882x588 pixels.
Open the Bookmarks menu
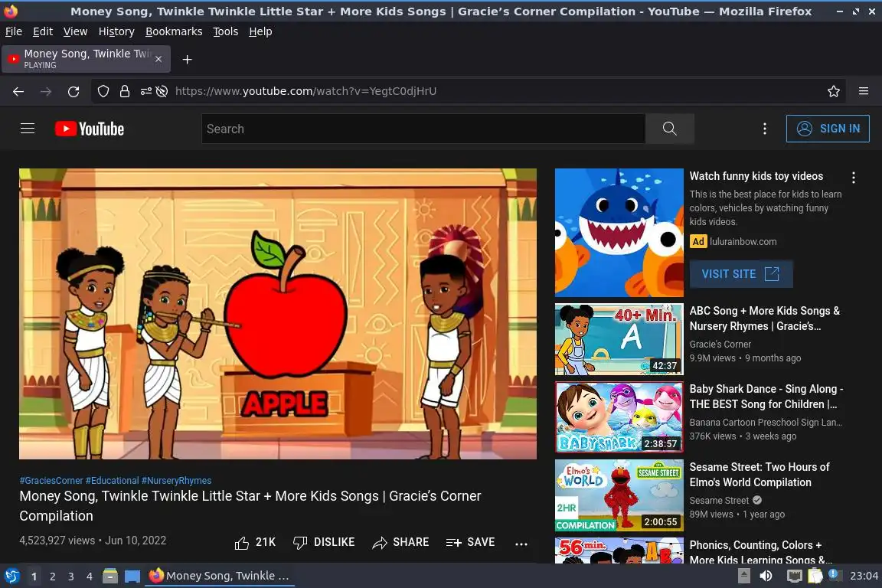(x=174, y=31)
